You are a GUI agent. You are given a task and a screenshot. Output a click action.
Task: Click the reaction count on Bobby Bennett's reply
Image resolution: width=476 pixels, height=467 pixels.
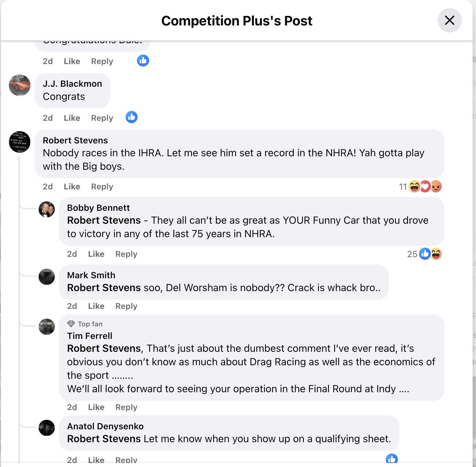(412, 254)
